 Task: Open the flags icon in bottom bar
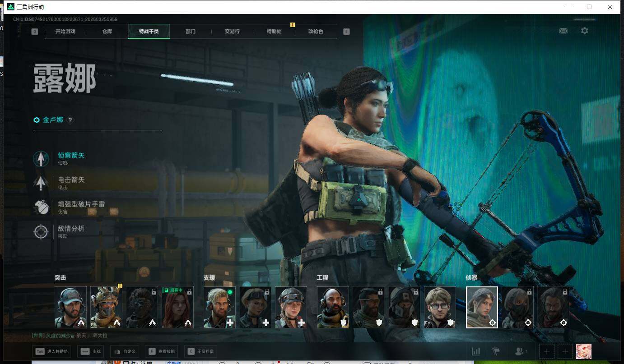click(496, 351)
